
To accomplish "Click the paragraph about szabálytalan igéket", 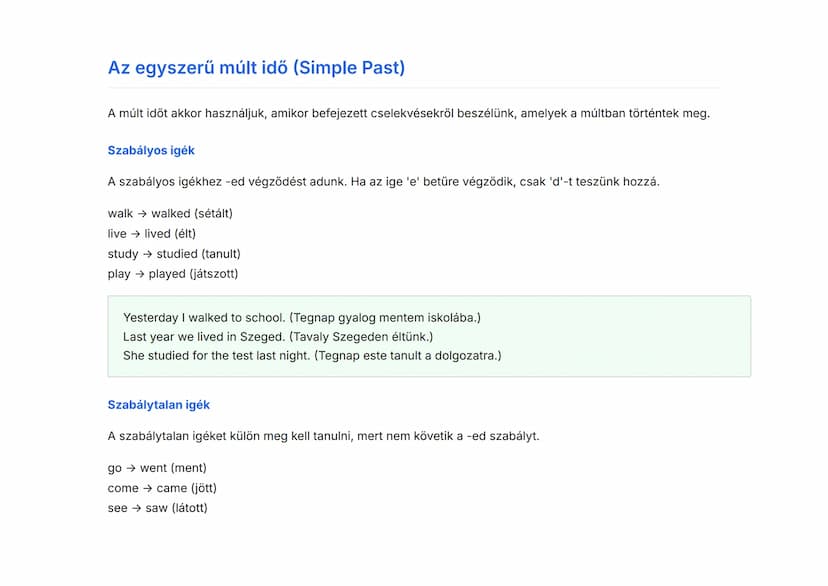I will point(323,436).
